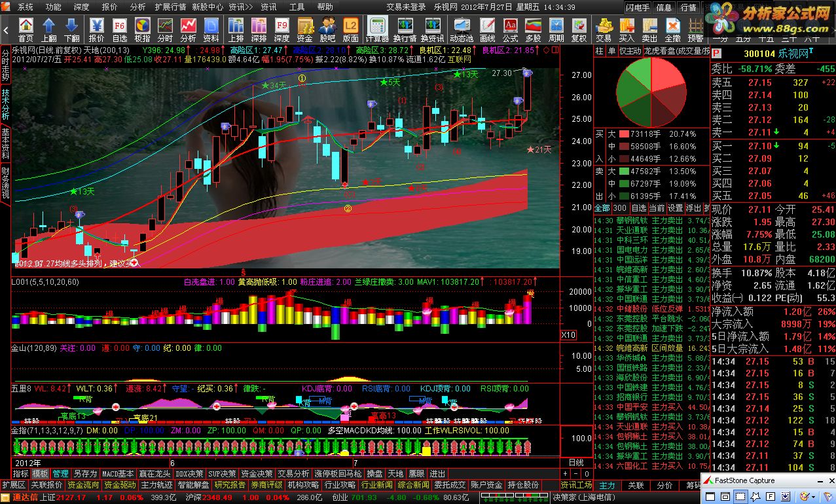
Task: Change 周期 period icon
Action: click(556, 29)
